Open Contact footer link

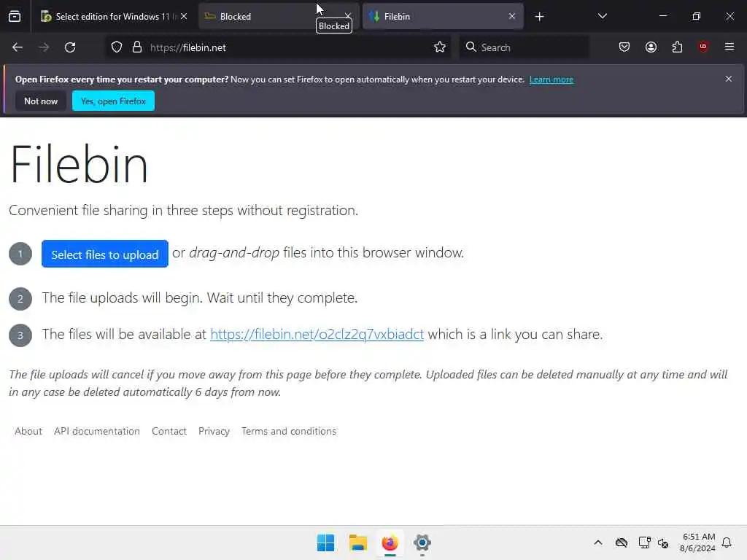169,431
